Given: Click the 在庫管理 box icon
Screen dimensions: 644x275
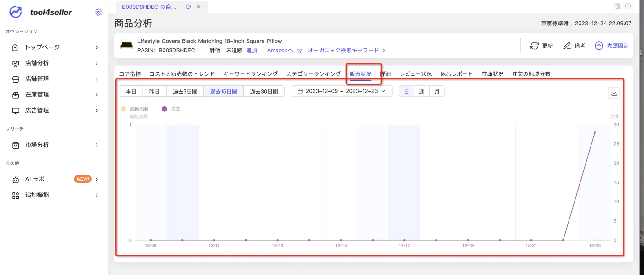Looking at the screenshot, I should tap(15, 95).
